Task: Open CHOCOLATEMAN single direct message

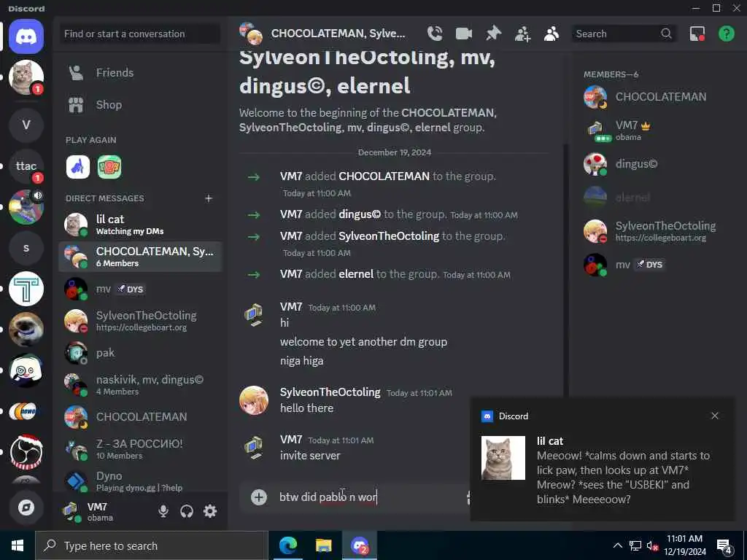Action: [140, 416]
